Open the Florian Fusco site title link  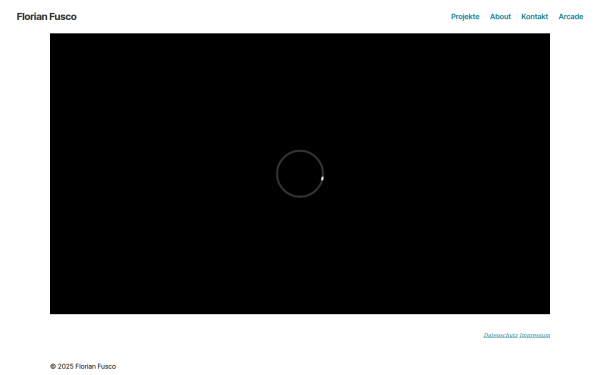(47, 16)
